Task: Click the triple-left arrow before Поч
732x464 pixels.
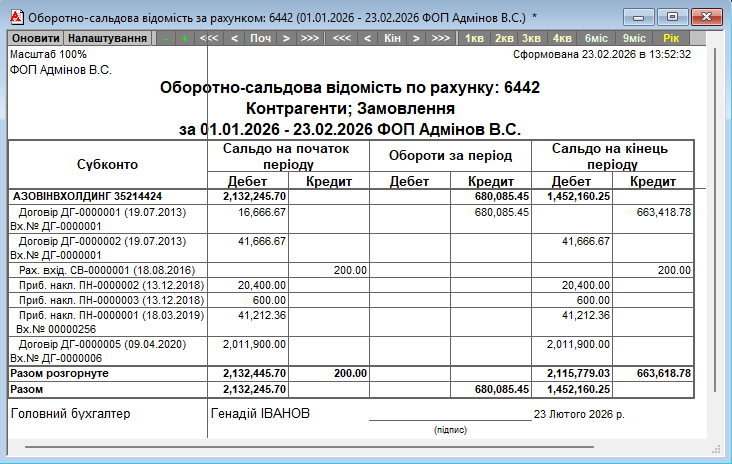Action: [x=209, y=38]
